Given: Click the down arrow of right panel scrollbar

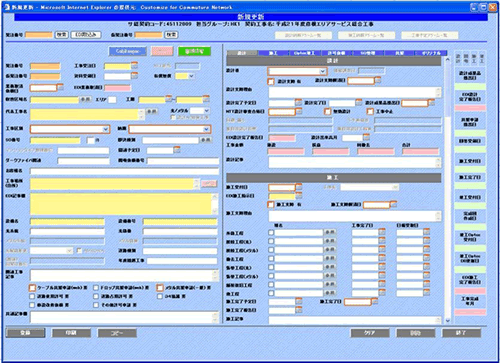Looking at the screenshot, I should point(448,320).
